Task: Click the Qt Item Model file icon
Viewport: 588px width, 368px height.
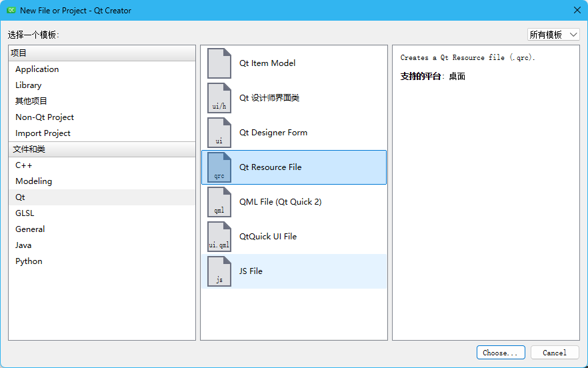Action: (219, 63)
